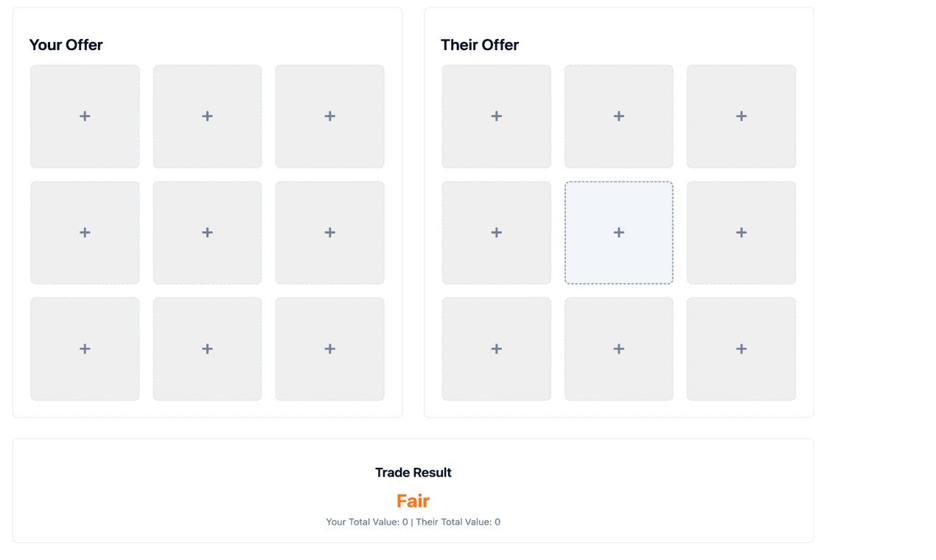Select the highlighted center slot in Their Offer

click(618, 232)
